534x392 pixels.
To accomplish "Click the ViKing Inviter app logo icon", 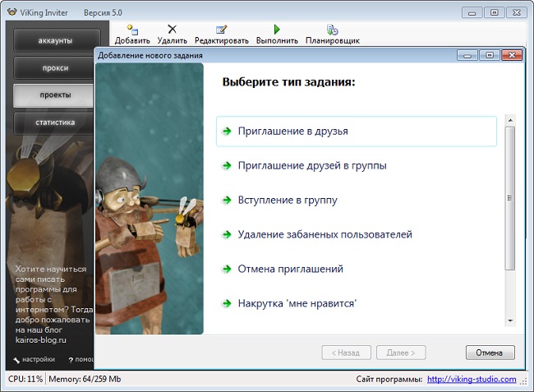I will coord(12,12).
